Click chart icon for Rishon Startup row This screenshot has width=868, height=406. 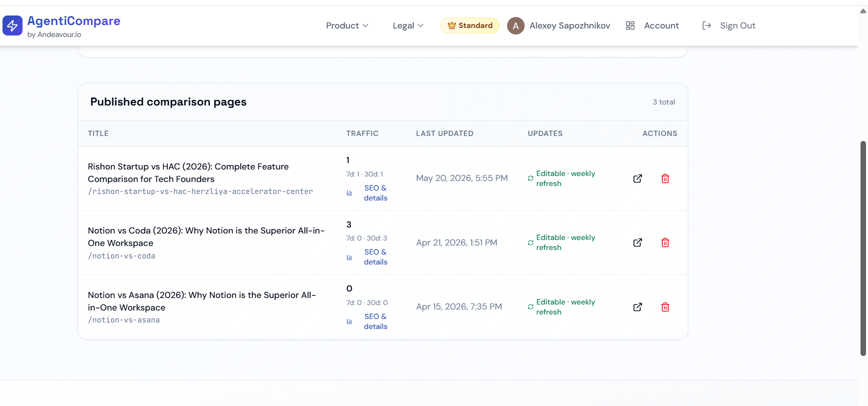[x=349, y=193]
